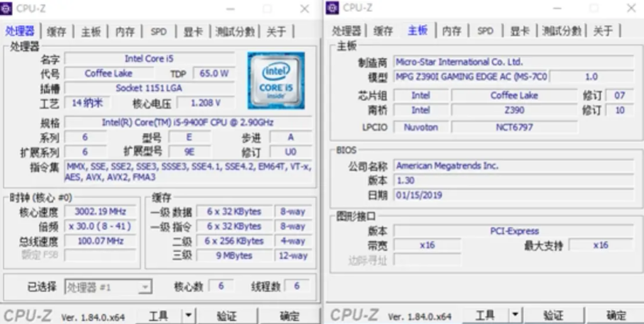Click the '14 纳米' technology value
The width and height of the screenshot is (644, 324).
[x=87, y=103]
